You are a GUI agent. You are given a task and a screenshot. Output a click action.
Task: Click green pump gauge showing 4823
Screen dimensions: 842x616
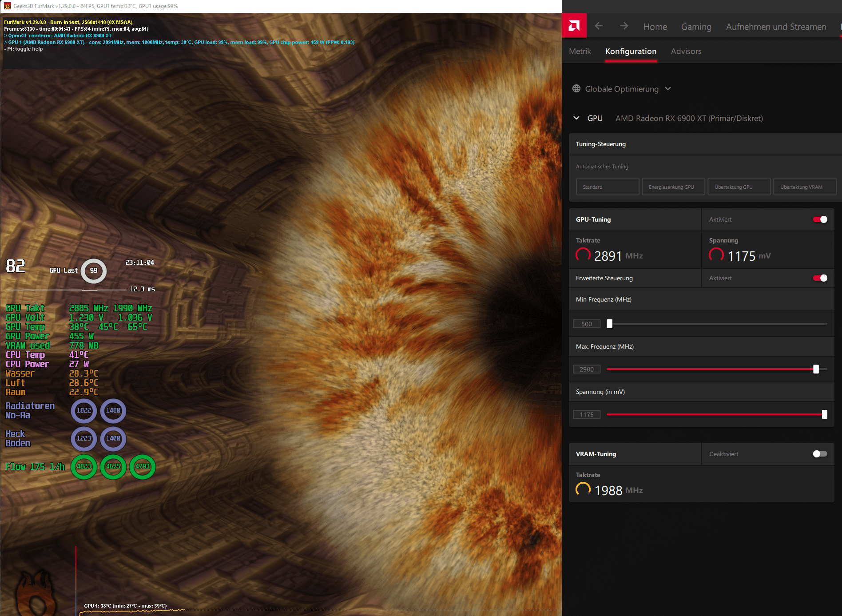click(x=84, y=467)
